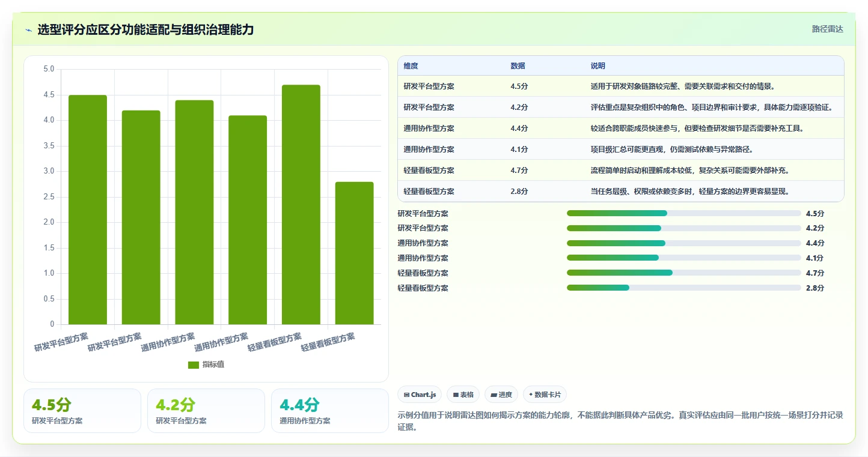Image resolution: width=868 pixels, height=457 pixels.
Task: Open the 4.4分 通用协作型方案 data card
Action: [330, 411]
